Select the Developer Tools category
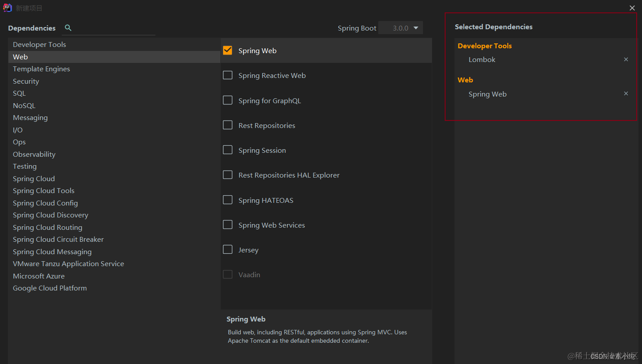Image resolution: width=642 pixels, height=364 pixels. (x=39, y=45)
